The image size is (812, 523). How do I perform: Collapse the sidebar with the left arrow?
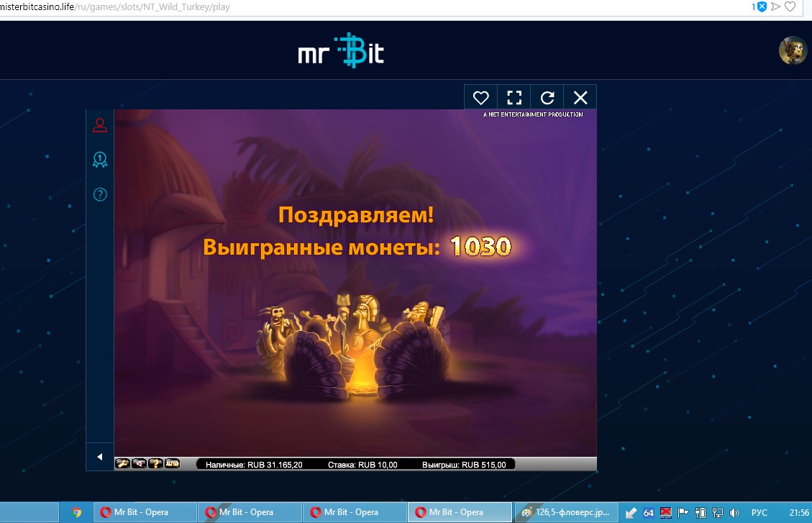click(x=99, y=457)
